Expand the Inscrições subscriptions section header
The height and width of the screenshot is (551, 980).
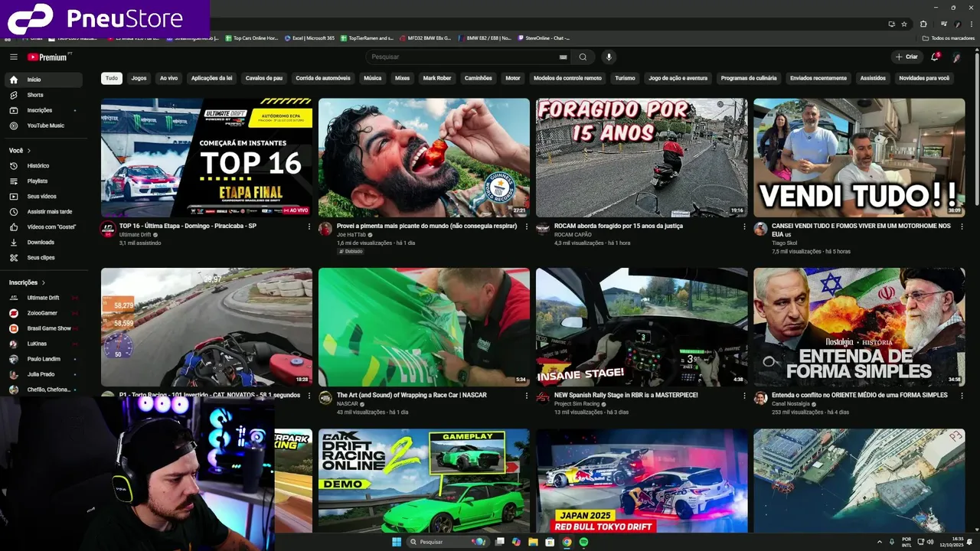click(x=28, y=282)
